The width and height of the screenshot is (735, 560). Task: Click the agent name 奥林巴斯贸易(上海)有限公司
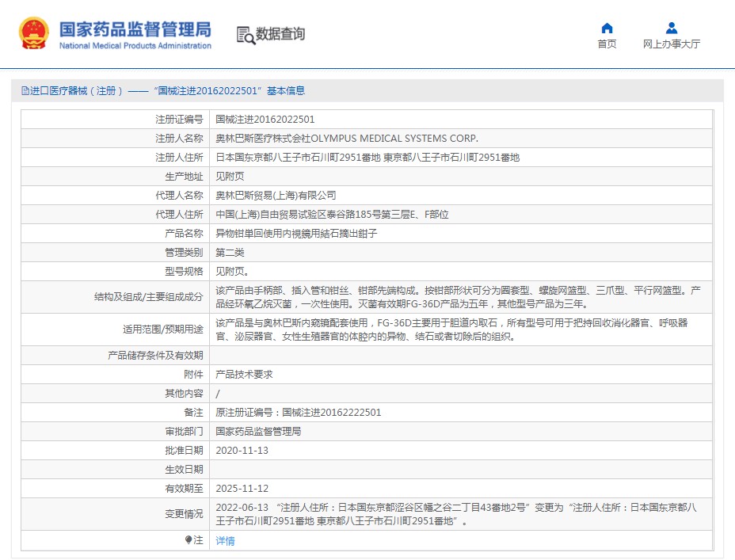[276, 195]
